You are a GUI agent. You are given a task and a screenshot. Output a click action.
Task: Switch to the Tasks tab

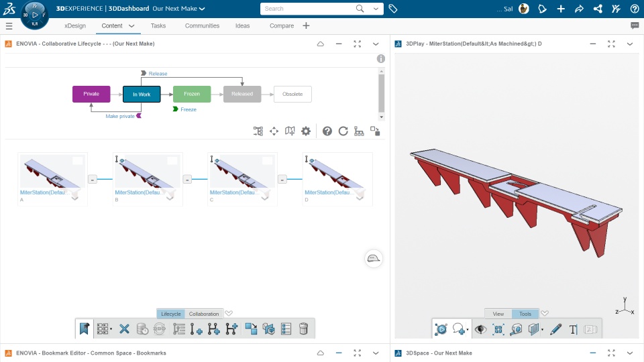[x=158, y=26]
